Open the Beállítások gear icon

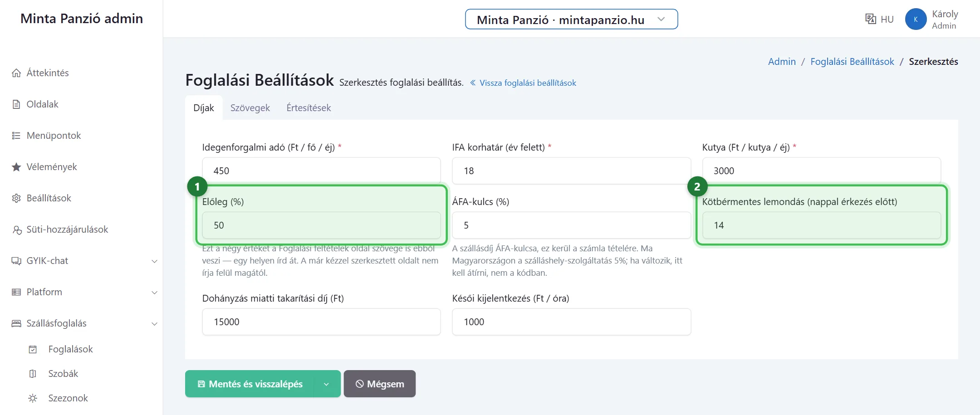(16, 198)
